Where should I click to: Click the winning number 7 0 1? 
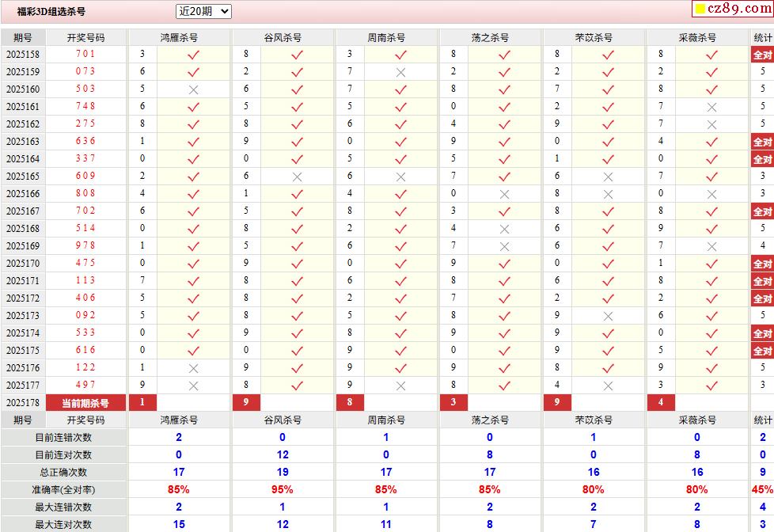click(85, 54)
